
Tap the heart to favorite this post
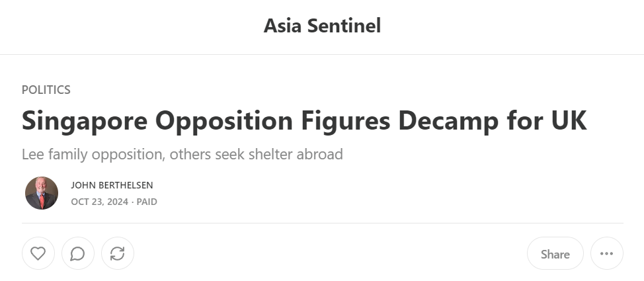pos(38,253)
